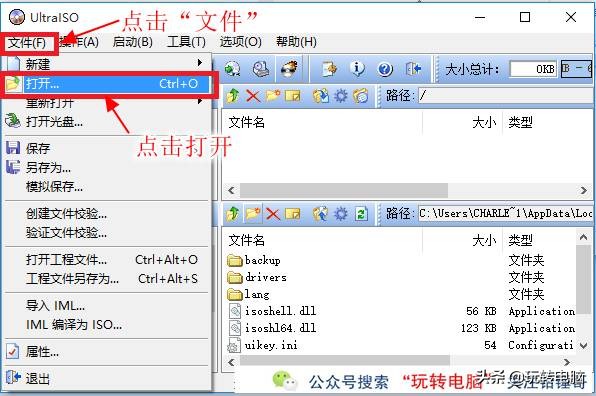Click the extract files icon in the upper pane toolbar
The image size is (596, 396).
(320, 96)
